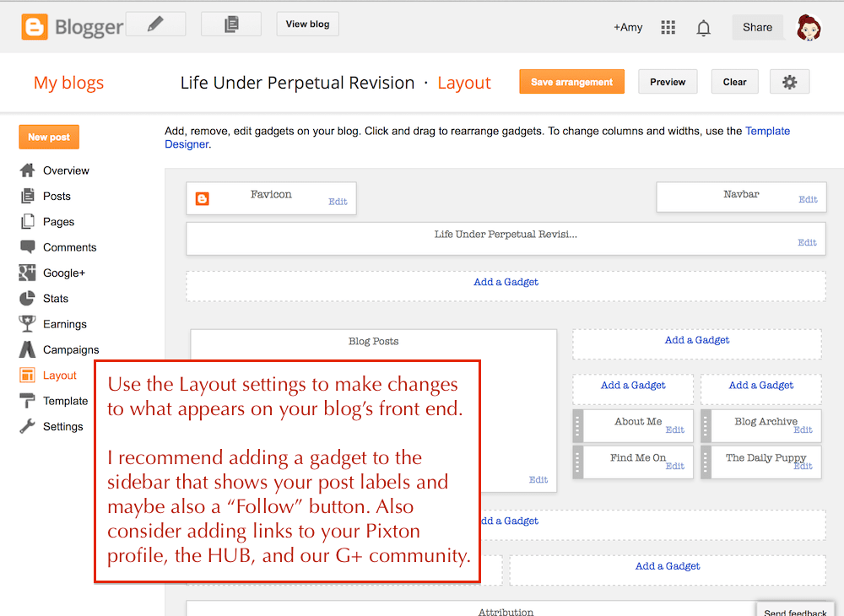
Task: Open Pages in the sidebar
Action: pyautogui.click(x=59, y=222)
